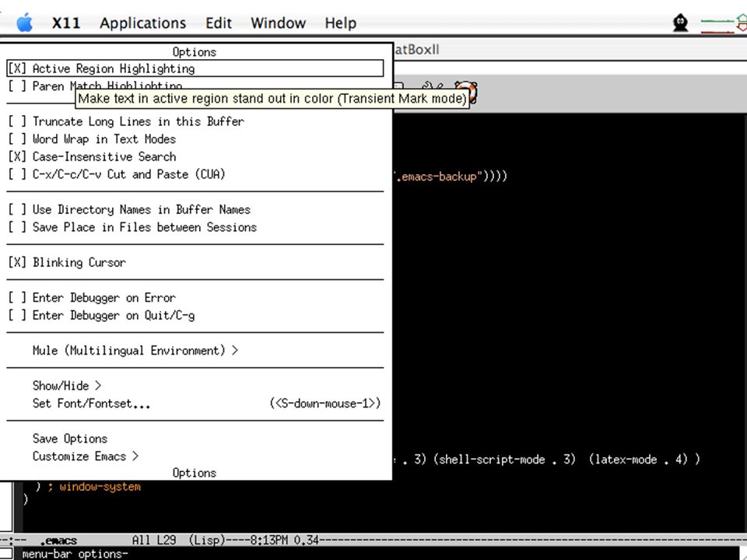
Task: Click the dark figure menu bar status icon
Action: [680, 23]
